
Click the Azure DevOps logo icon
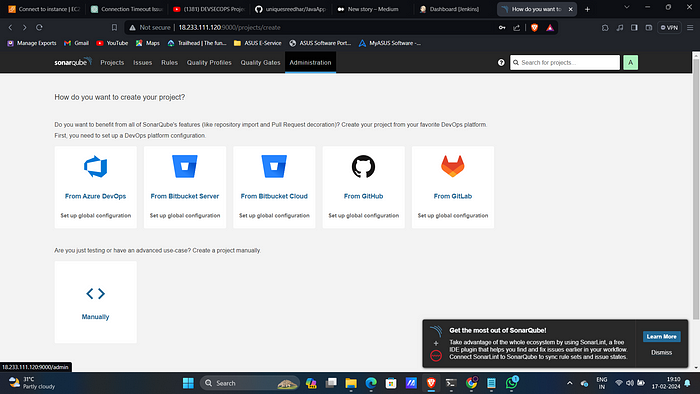click(x=96, y=166)
